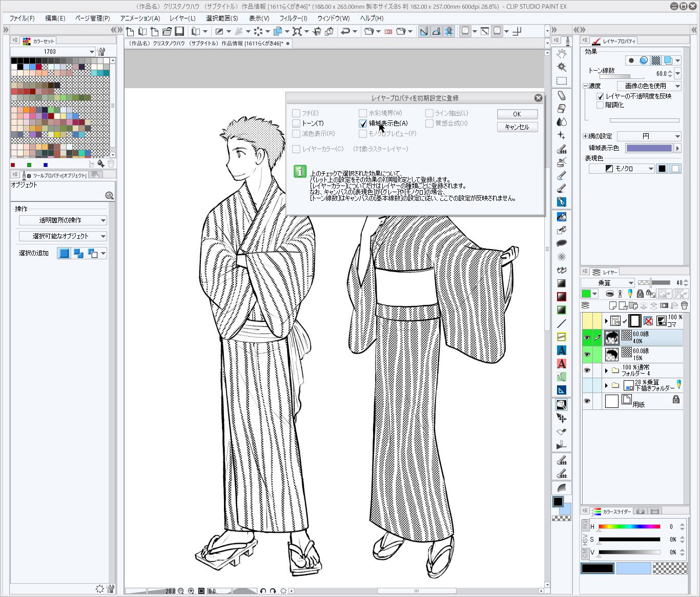Click the H hue slider bar
The width and height of the screenshot is (700, 597).
(629, 527)
